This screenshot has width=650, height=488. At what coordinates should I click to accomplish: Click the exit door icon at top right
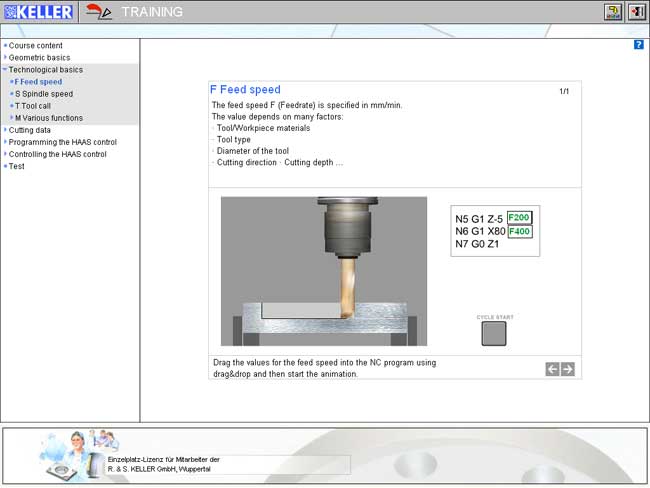(636, 12)
